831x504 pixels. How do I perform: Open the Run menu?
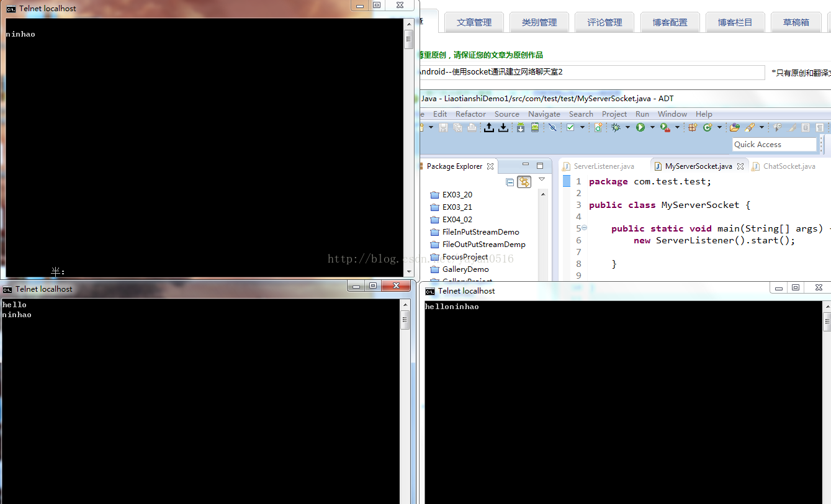point(642,114)
